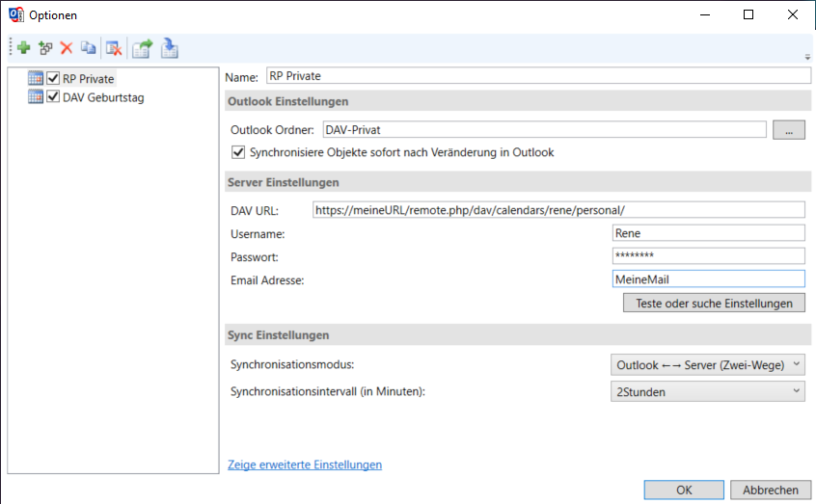Screen dimensions: 816x504
Task: Browse Outlook folder with the ellipsis button
Action: click(x=788, y=129)
